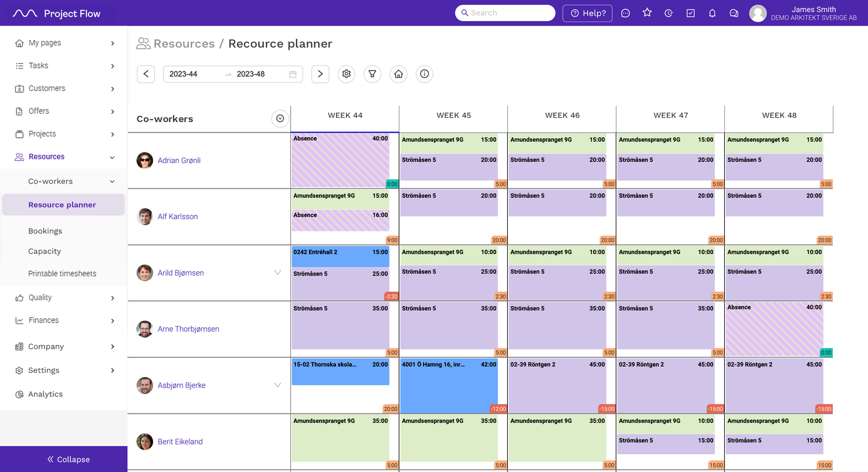Open Adrian Grønli's profile link
The image size is (868, 472).
click(x=179, y=160)
